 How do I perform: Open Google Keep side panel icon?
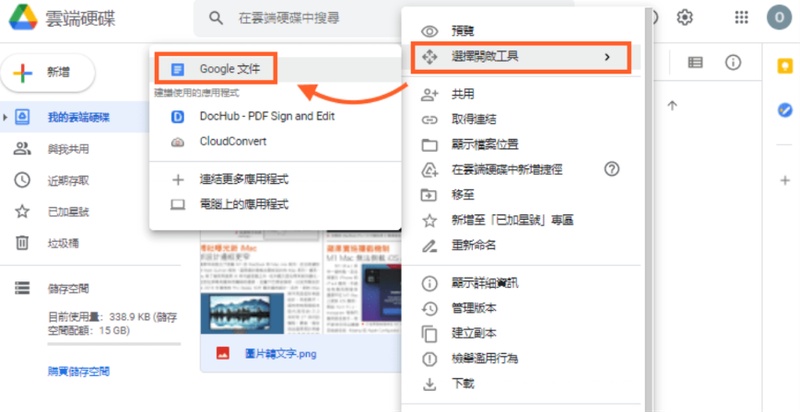tap(785, 66)
